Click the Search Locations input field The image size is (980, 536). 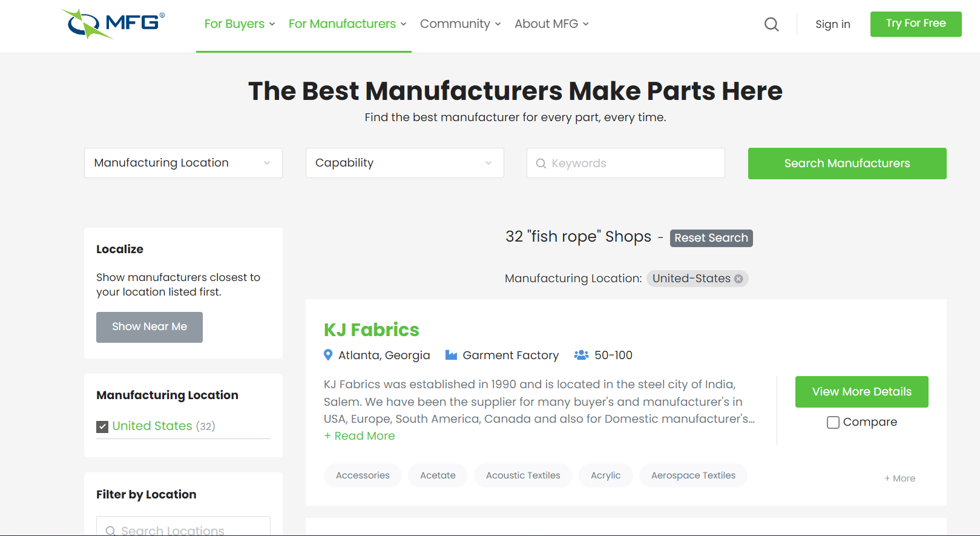coord(183,526)
